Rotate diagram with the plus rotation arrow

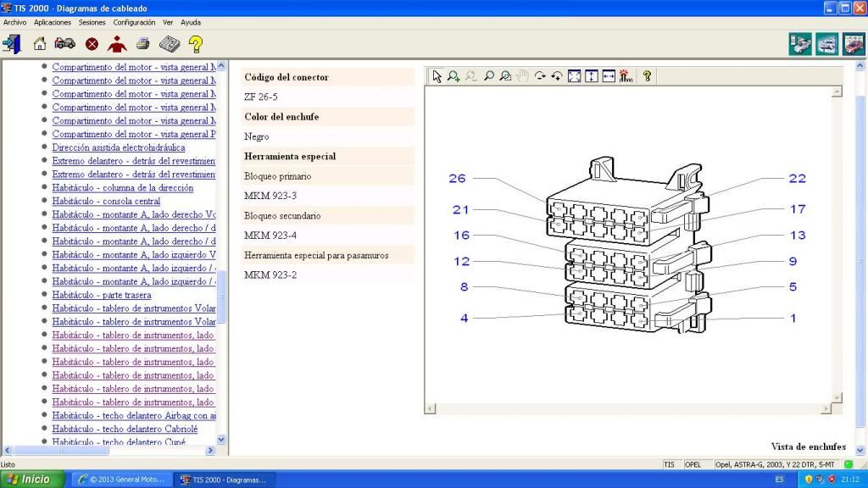557,76
